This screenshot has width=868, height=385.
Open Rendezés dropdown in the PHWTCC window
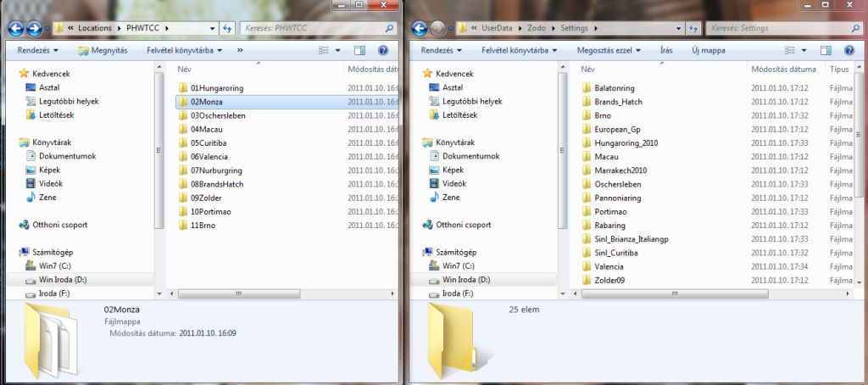[37, 50]
